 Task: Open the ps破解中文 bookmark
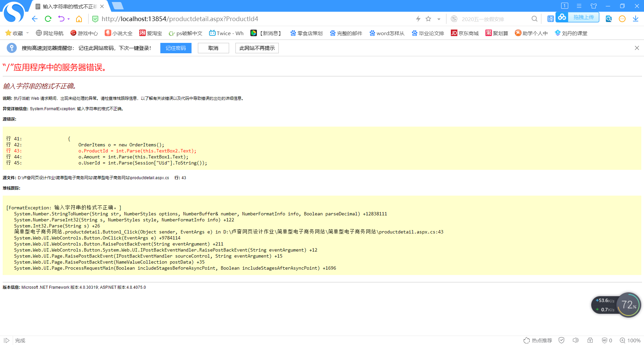(185, 33)
